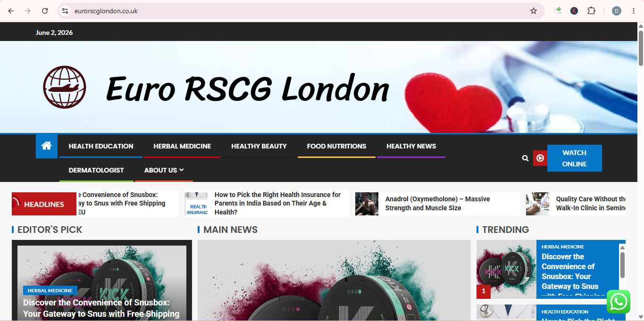This screenshot has width=644, height=321.
Task: Click the Headlines red label
Action: pos(44,204)
